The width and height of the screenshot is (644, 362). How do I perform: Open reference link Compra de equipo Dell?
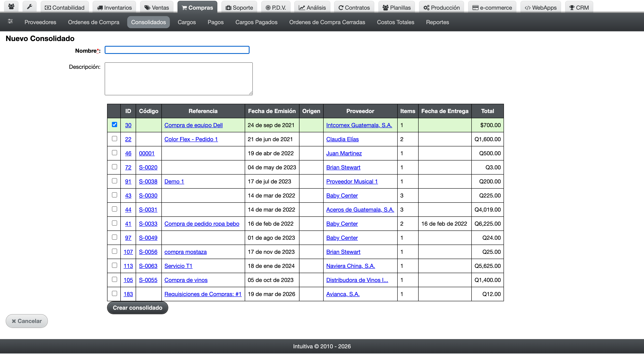click(x=193, y=125)
